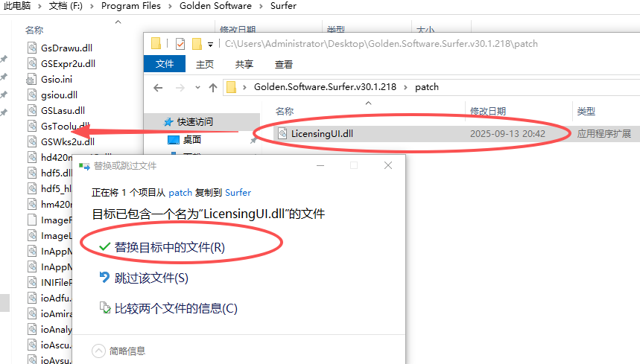Expand the chevron after Program Files in the Surfer window
The width and height of the screenshot is (640, 364).
click(x=170, y=6)
